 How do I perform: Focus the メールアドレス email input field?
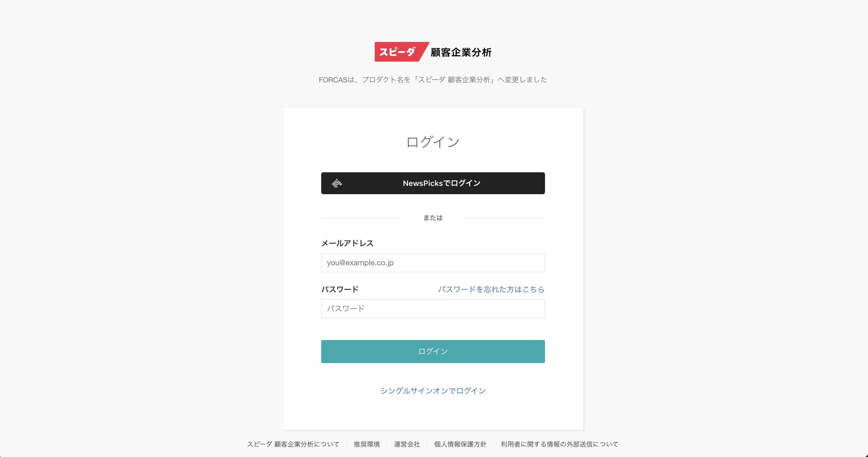(x=433, y=263)
